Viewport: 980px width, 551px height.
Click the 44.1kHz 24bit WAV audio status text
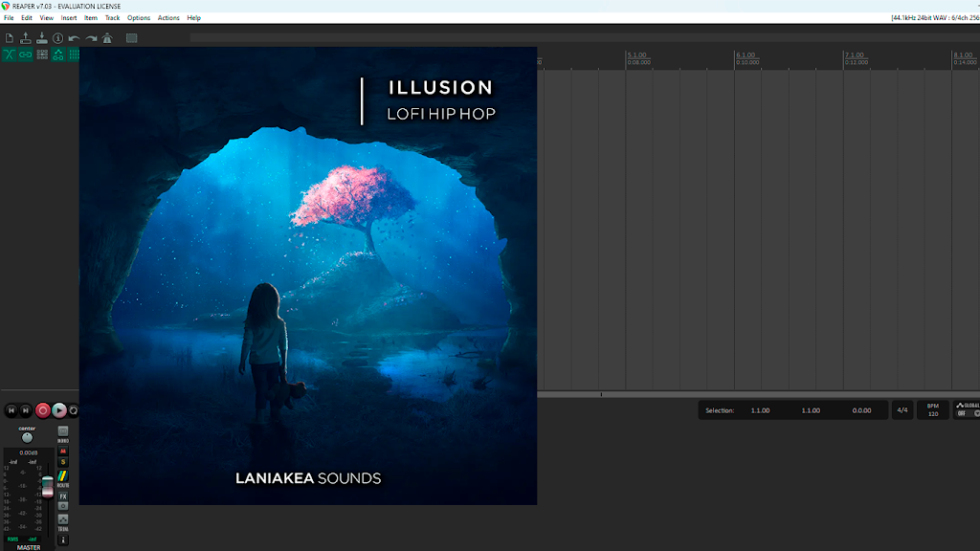935,18
